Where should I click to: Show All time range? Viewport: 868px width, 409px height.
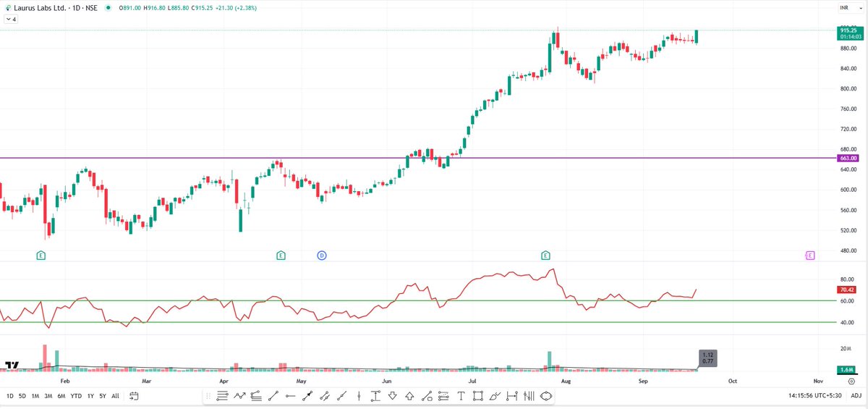click(115, 396)
